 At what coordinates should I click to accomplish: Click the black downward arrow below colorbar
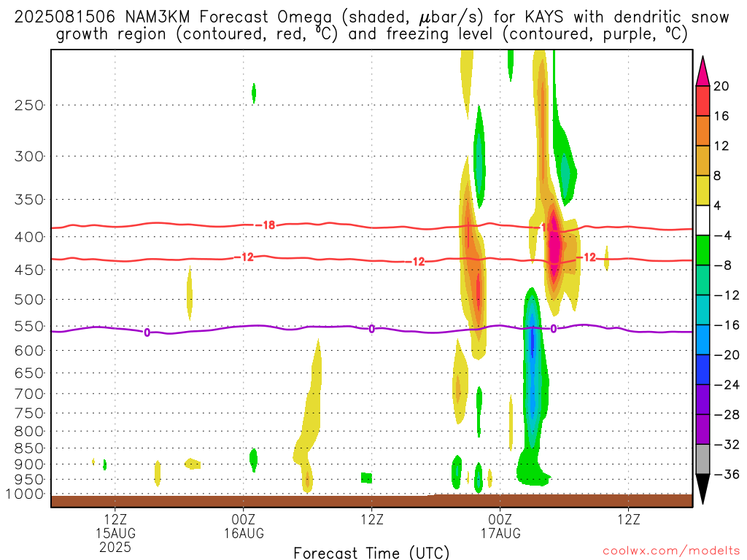(703, 489)
